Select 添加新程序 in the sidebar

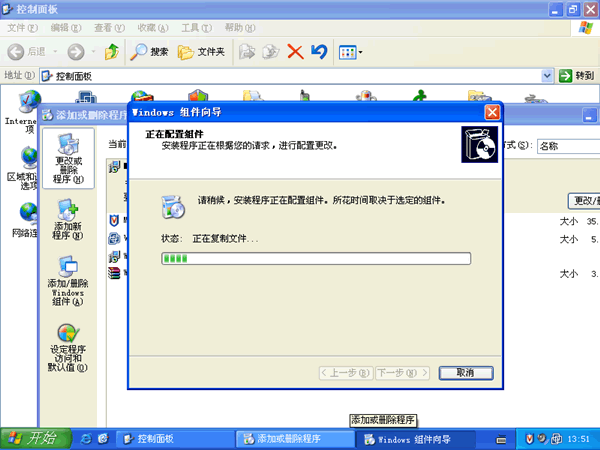[x=68, y=220]
